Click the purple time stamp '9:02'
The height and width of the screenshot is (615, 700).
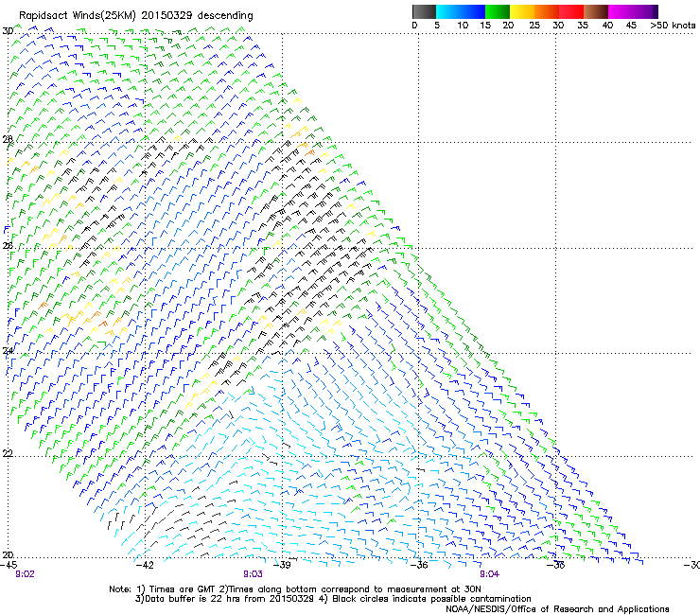pos(25,574)
